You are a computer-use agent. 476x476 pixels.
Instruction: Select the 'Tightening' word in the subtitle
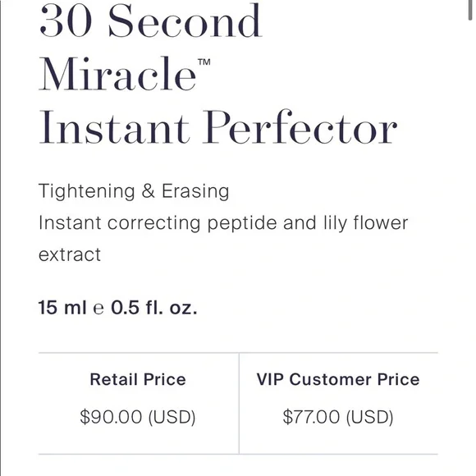pyautogui.click(x=87, y=192)
